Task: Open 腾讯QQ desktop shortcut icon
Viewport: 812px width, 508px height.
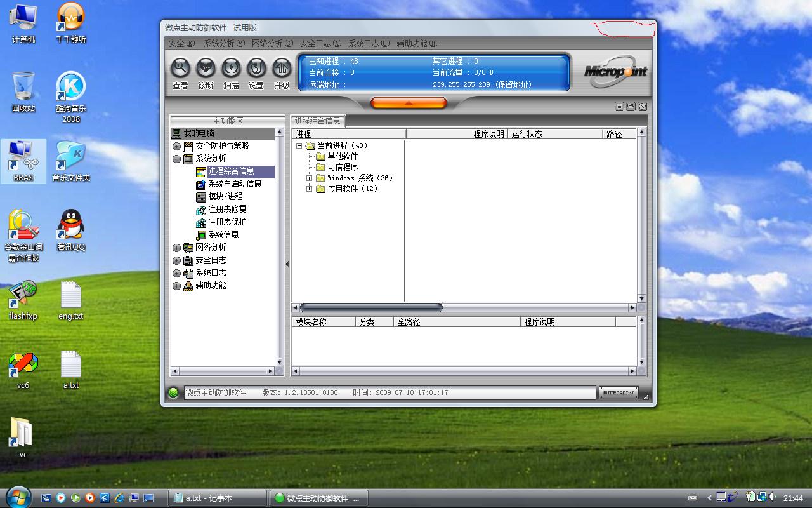Action: point(70,225)
